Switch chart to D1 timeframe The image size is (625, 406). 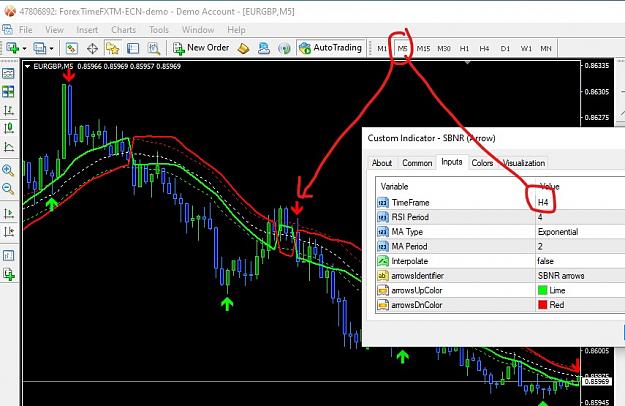coord(505,49)
